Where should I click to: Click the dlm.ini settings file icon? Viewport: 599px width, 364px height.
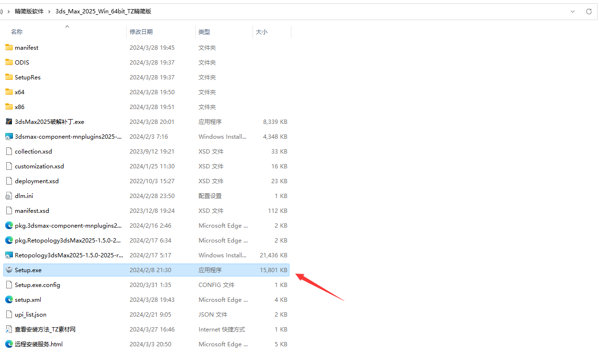pos(9,196)
